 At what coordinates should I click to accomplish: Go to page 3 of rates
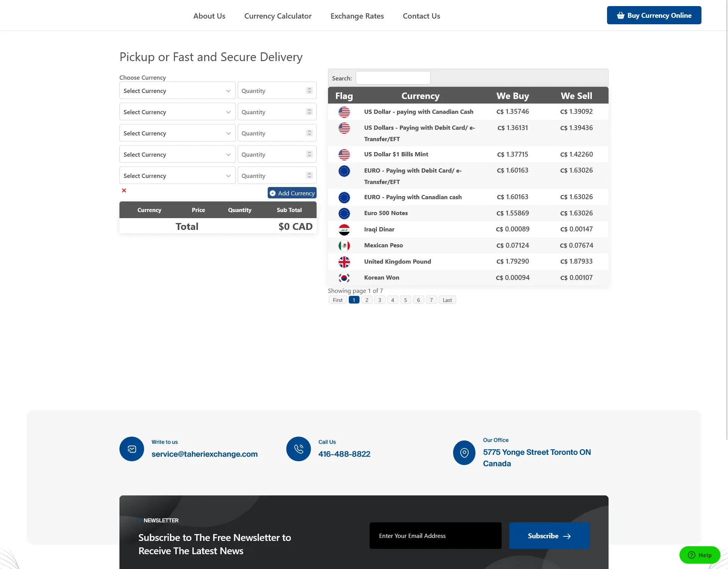[380, 300]
